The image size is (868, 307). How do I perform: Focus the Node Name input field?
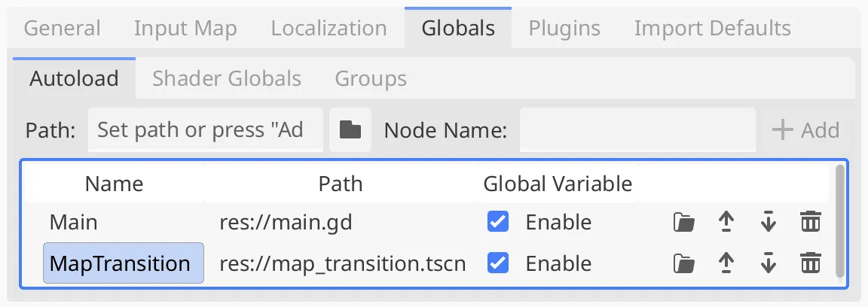click(637, 130)
